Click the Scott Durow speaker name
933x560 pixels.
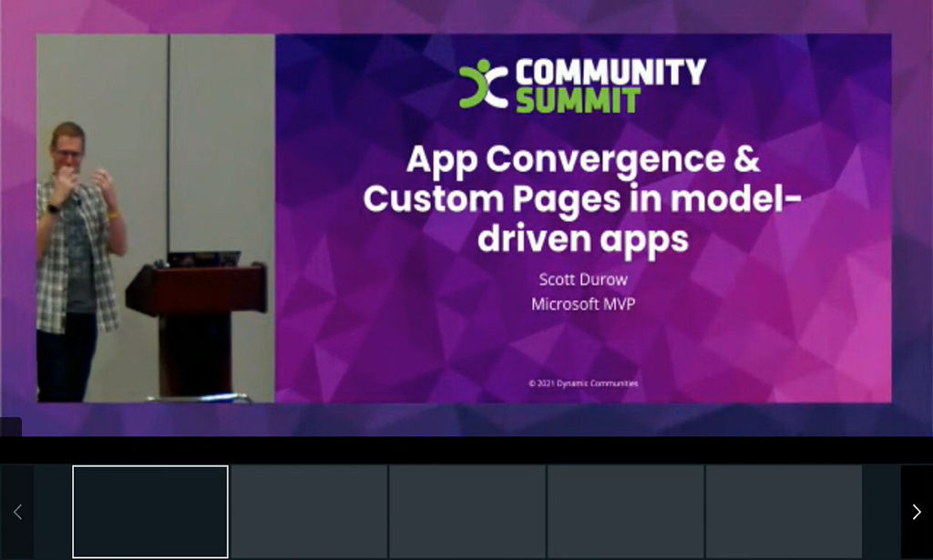583,280
